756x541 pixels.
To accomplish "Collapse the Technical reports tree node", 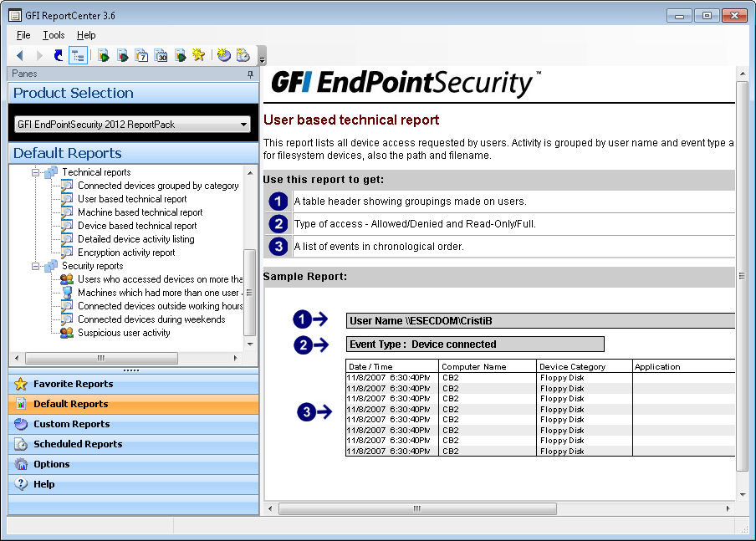I will click(36, 172).
